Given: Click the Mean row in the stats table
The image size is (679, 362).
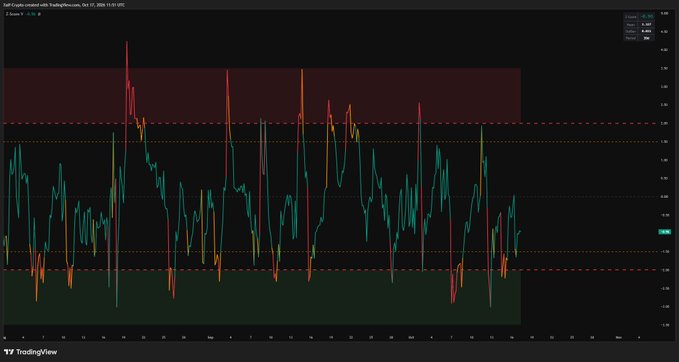Looking at the screenshot, I should tap(639, 25).
